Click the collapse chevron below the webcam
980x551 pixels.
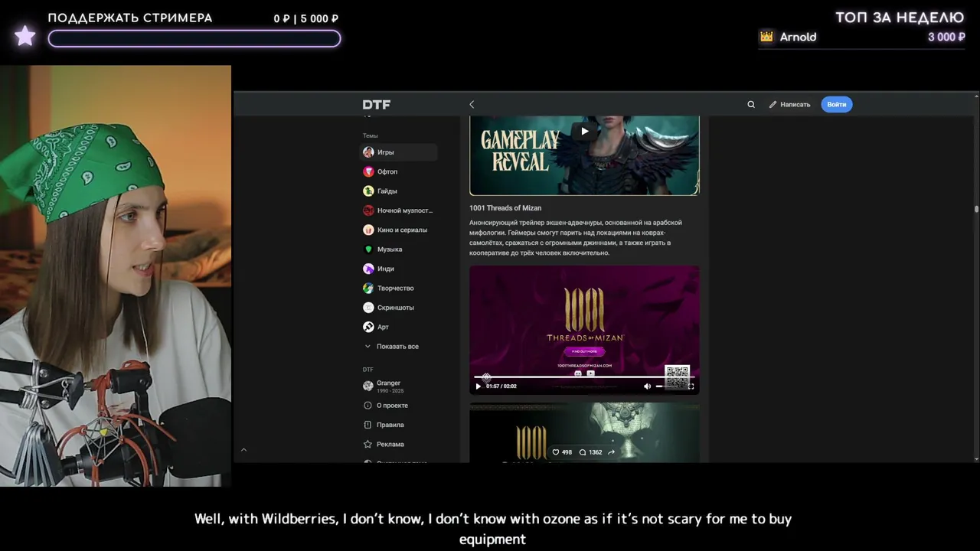click(243, 450)
